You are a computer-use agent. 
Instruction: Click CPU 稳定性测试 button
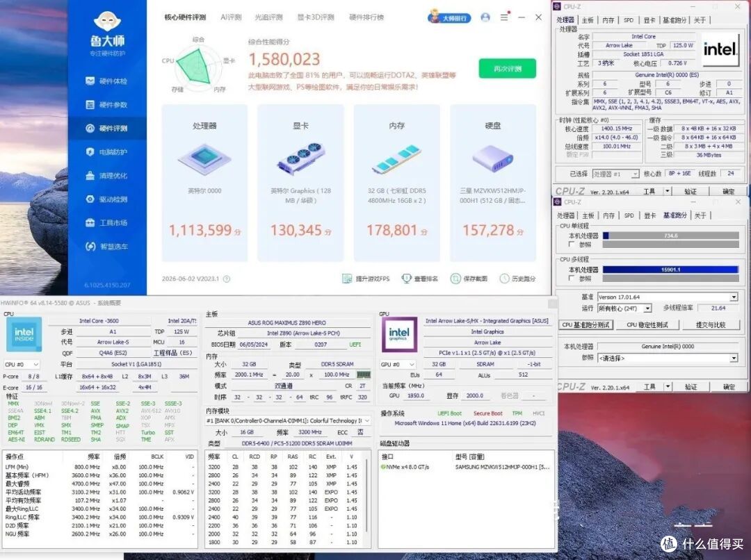(647, 324)
